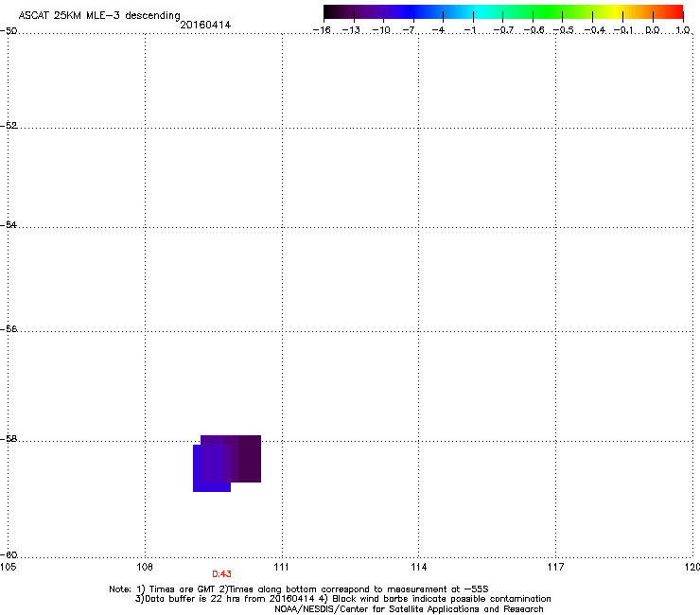Click the NOAA/NESDIS credit line
This screenshot has height=615, width=700.
pyautogui.click(x=409, y=609)
